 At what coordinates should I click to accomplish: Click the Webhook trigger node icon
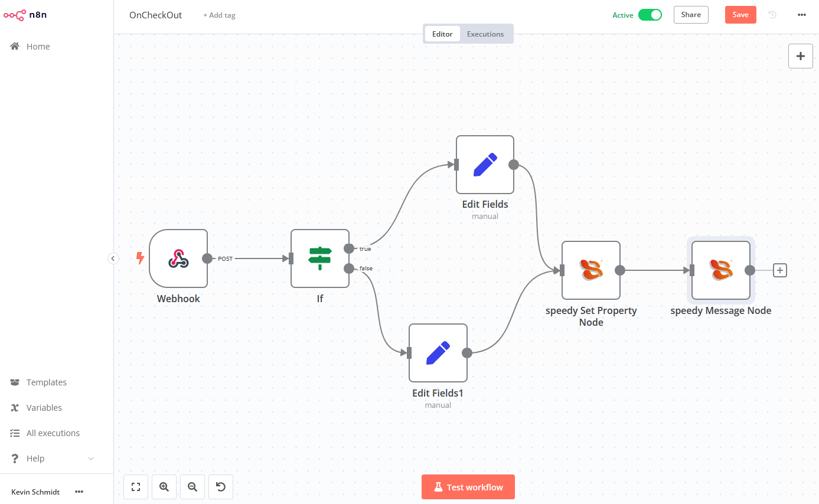tap(178, 258)
